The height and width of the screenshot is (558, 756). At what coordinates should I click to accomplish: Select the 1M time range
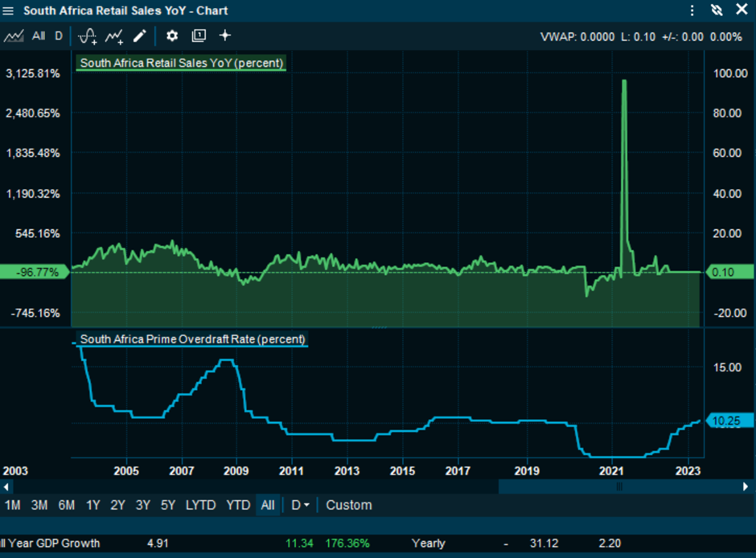coord(13,505)
